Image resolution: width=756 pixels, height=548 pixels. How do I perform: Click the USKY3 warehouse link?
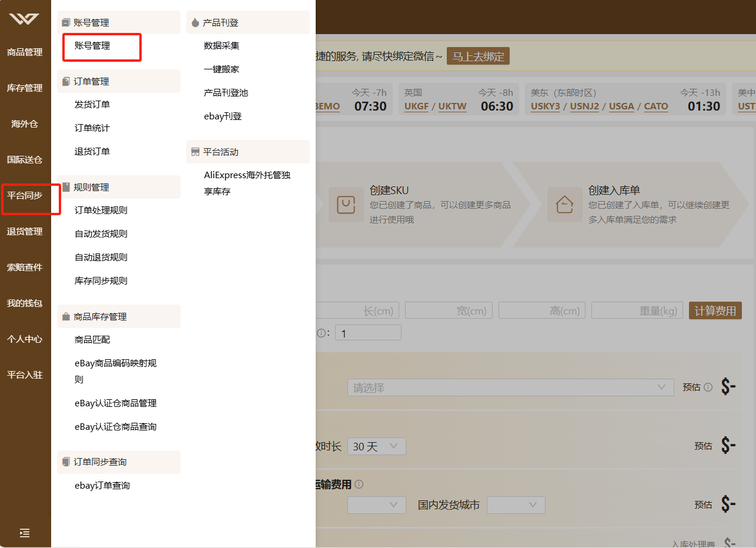point(546,106)
